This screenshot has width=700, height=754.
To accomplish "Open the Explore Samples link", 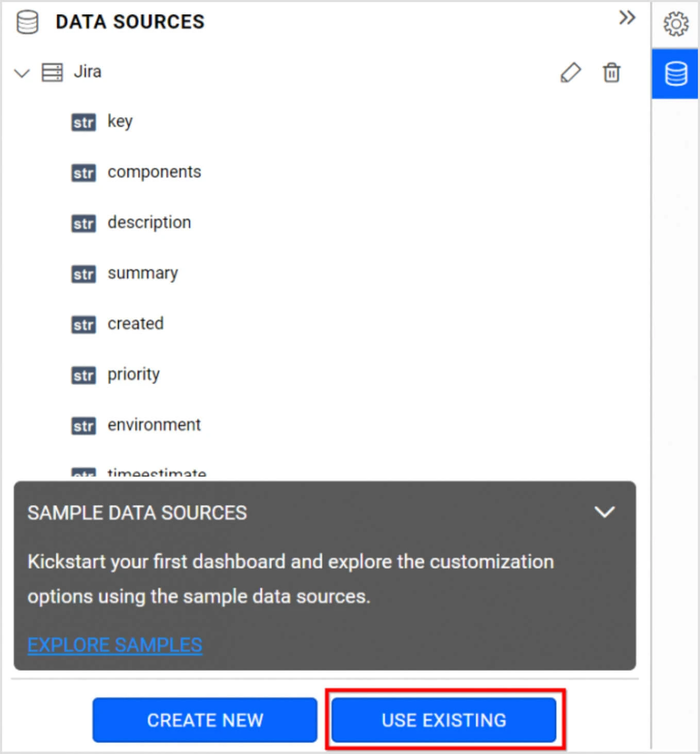I will coord(114,645).
